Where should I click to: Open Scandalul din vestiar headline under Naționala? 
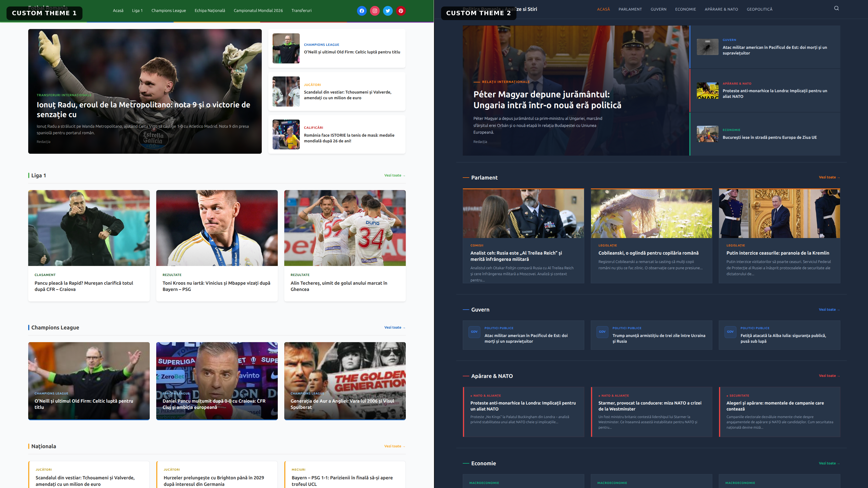(x=85, y=481)
